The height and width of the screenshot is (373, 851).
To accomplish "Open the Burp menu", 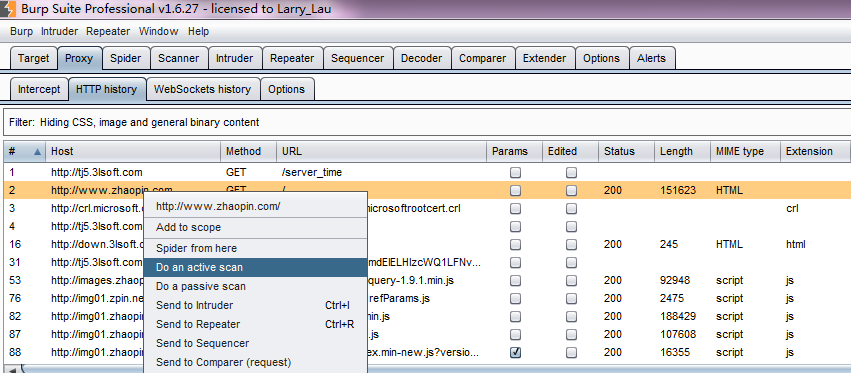I will [x=22, y=31].
